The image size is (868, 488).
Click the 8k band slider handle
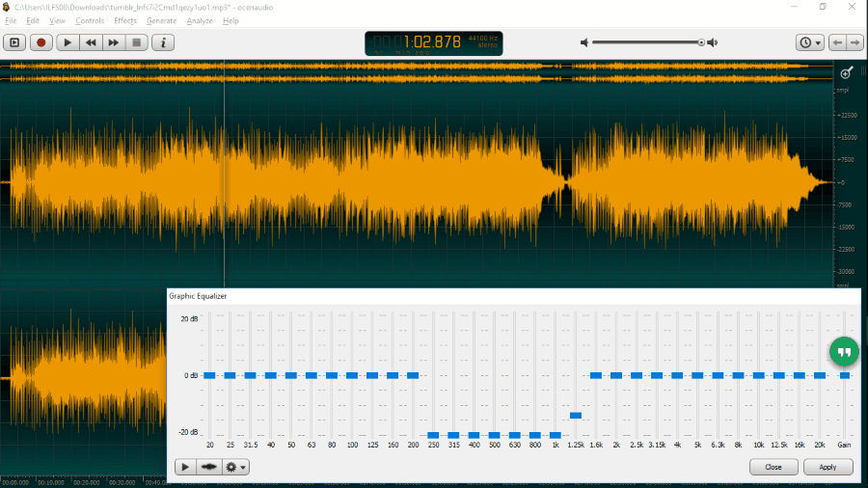pyautogui.click(x=738, y=376)
